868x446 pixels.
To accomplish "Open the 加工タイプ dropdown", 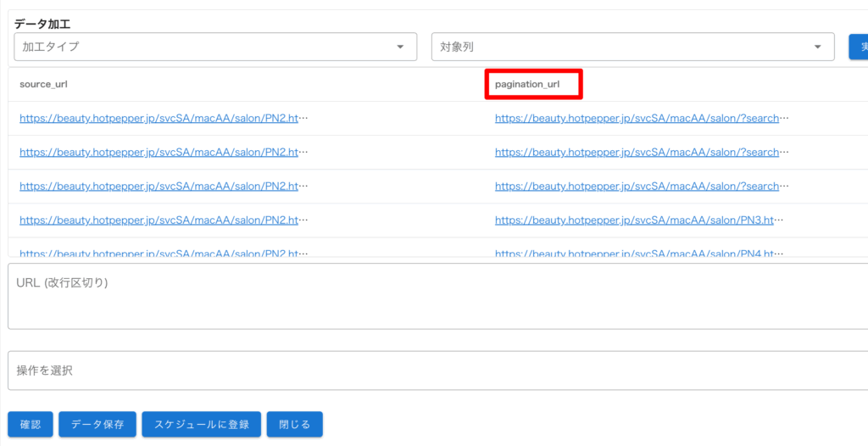I will [215, 47].
